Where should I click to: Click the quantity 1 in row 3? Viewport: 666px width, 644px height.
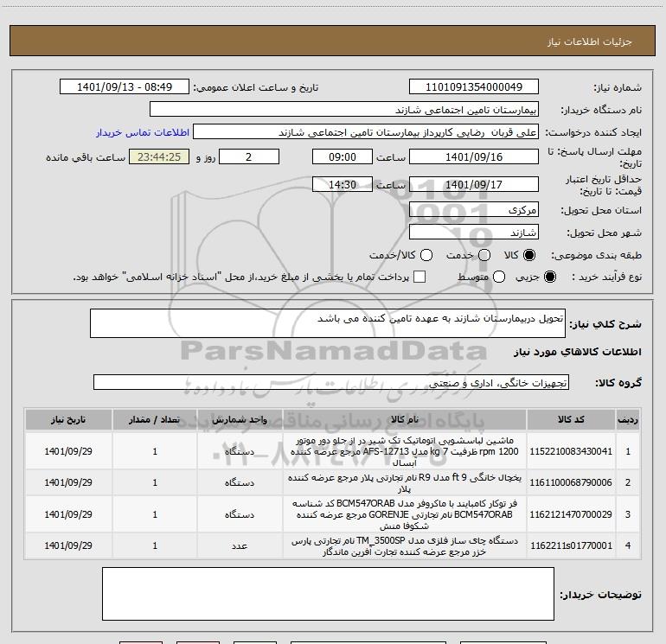click(x=155, y=514)
